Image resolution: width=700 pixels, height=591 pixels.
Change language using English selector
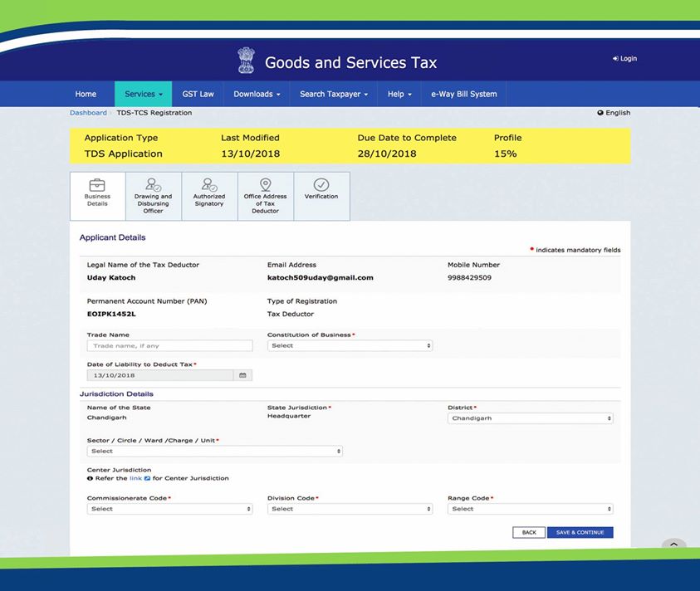tap(614, 113)
